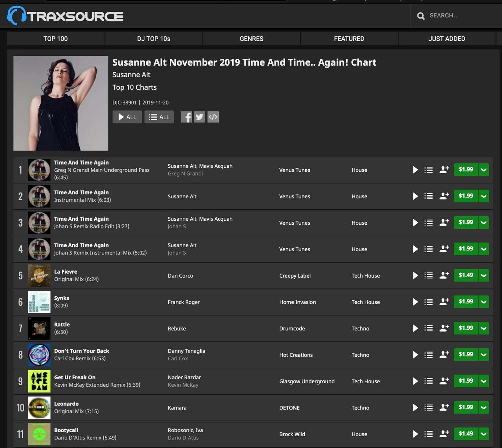This screenshot has width=502, height=448.
Task: Open the DJ TOP 10s tab
Action: [154, 39]
